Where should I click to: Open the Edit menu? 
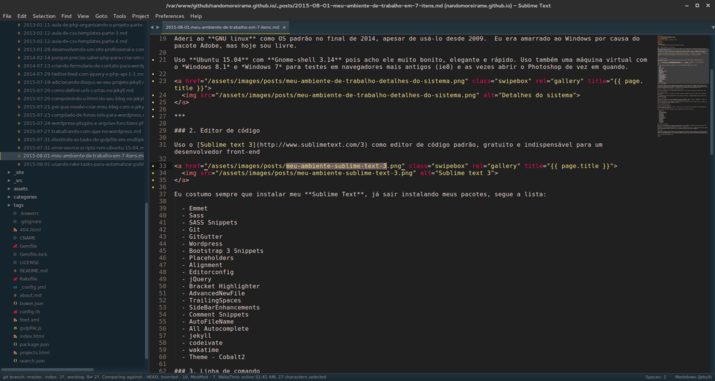22,16
